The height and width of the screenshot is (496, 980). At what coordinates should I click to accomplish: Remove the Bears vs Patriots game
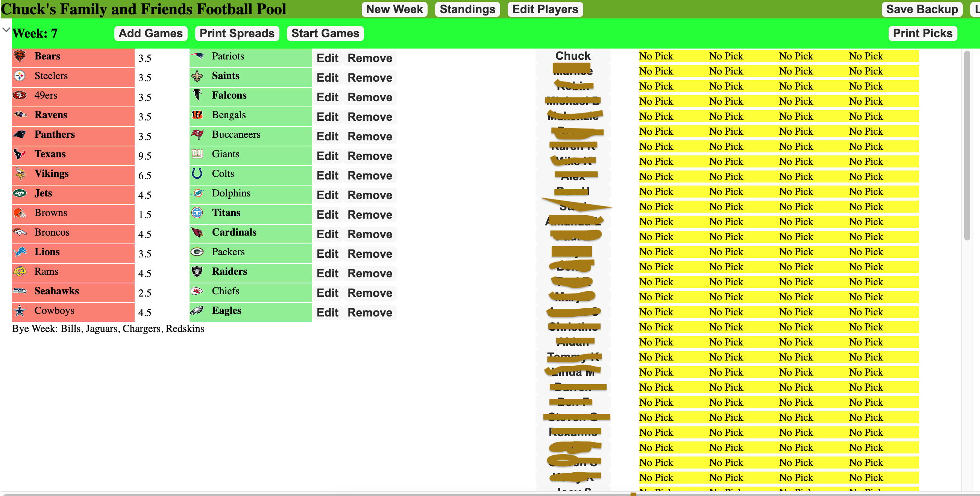point(370,58)
